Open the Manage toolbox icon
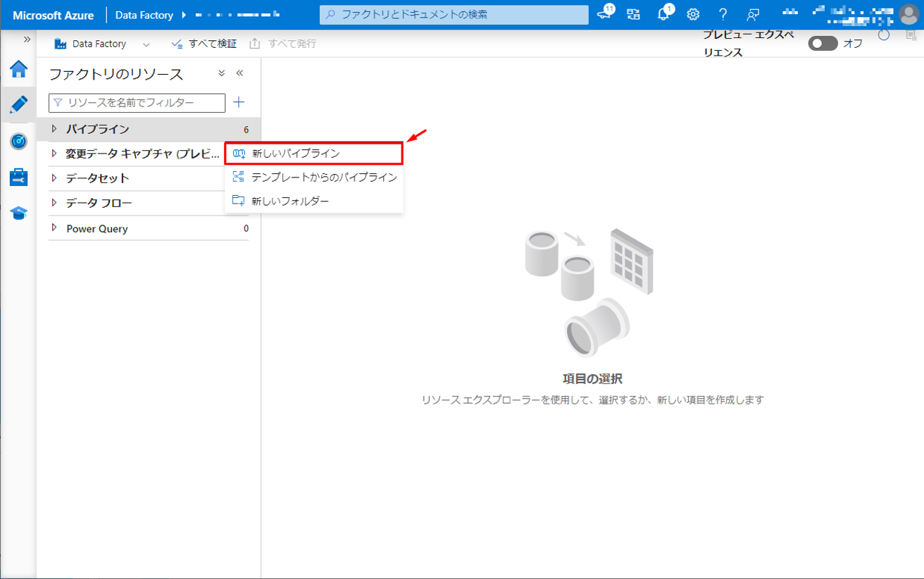This screenshot has height=579, width=924. [x=18, y=177]
